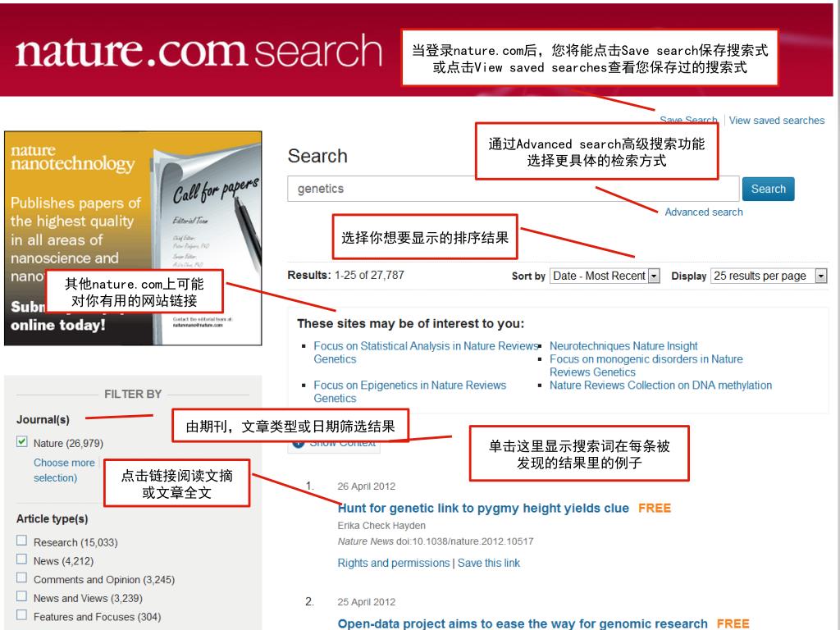The width and height of the screenshot is (840, 630).
Task: Open Nature Reviews Collection on DNA methylation
Action: (660, 386)
